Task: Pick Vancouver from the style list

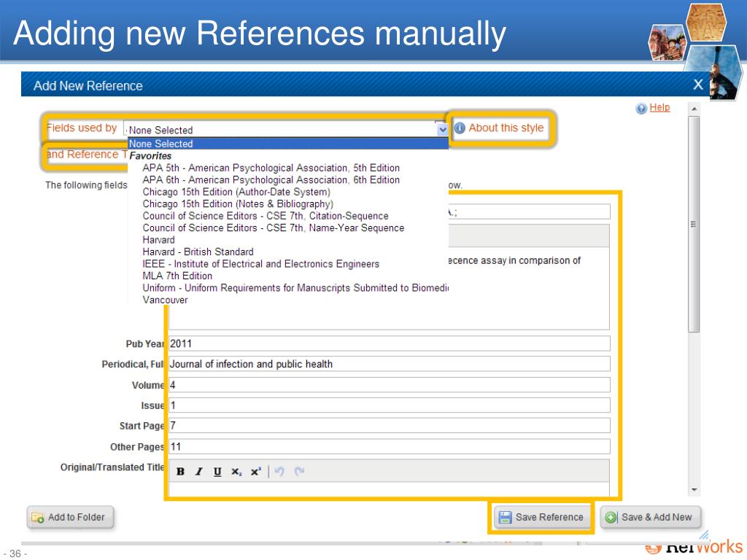Action: pyautogui.click(x=165, y=300)
